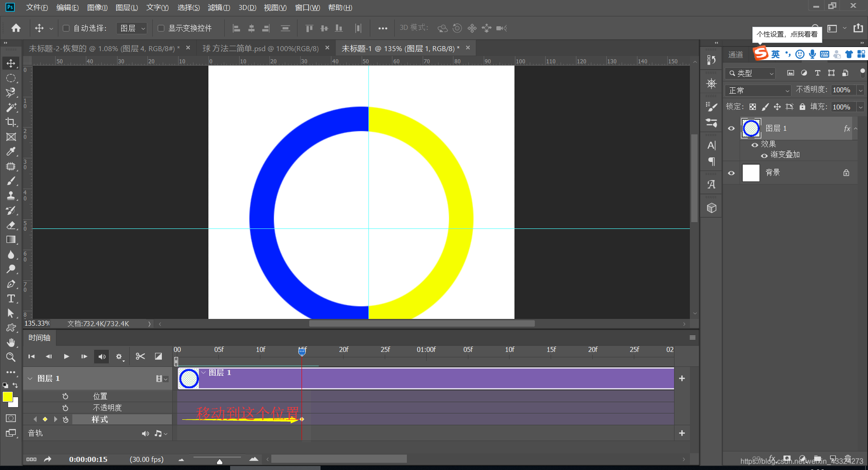
Task: Open the Paragraph panel icon
Action: 712,161
